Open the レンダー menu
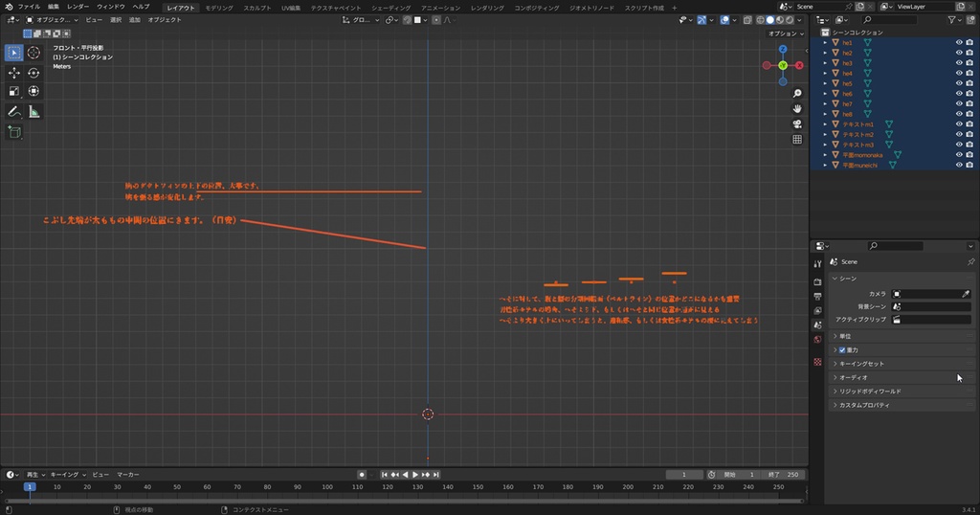 point(78,7)
